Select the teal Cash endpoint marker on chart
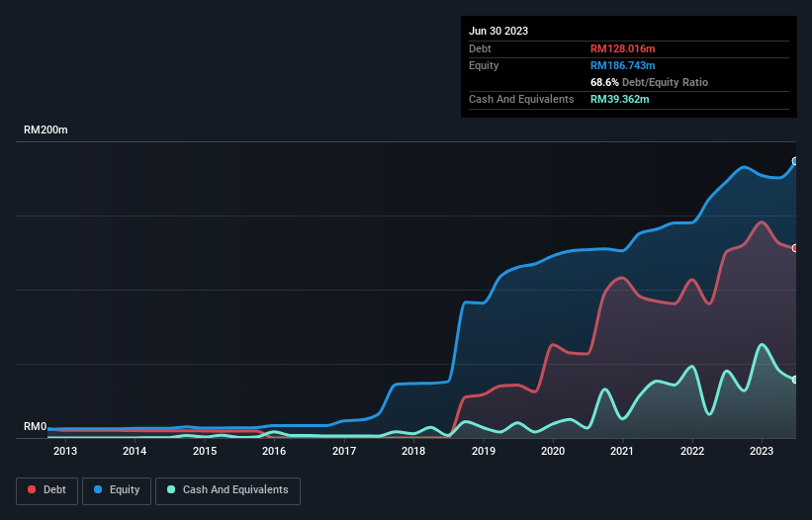Viewport: 812px width, 520px height. [795, 380]
